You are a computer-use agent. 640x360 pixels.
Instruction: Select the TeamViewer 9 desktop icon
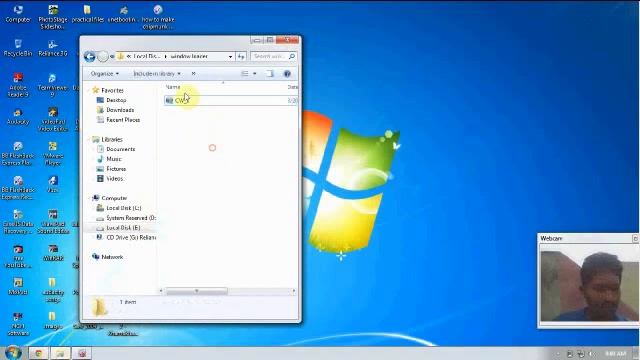pyautogui.click(x=53, y=85)
